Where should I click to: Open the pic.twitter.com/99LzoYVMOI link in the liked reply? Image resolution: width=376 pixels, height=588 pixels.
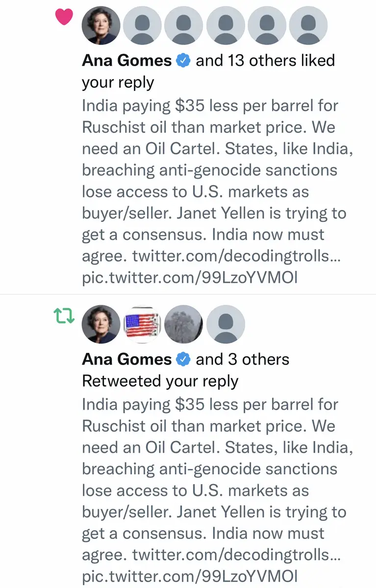(x=190, y=278)
